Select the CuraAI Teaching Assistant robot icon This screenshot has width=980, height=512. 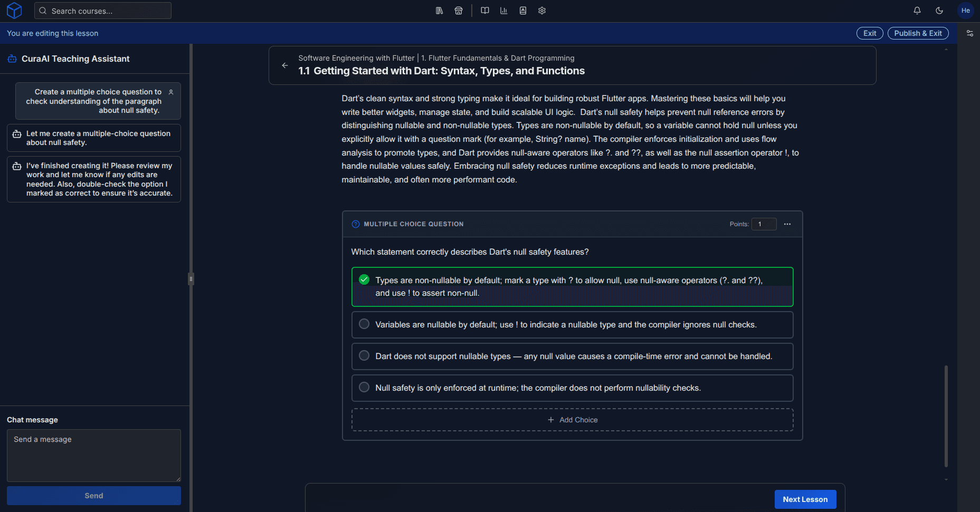click(x=12, y=59)
